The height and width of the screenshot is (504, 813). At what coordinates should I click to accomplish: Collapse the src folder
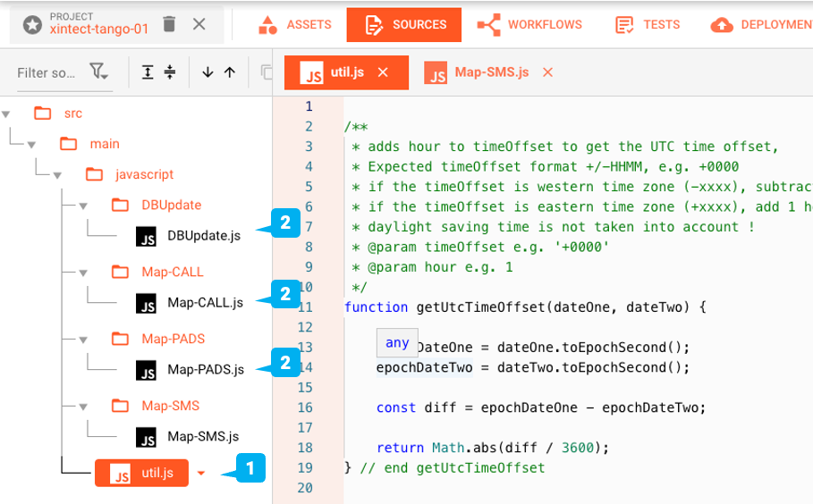pos(7,113)
